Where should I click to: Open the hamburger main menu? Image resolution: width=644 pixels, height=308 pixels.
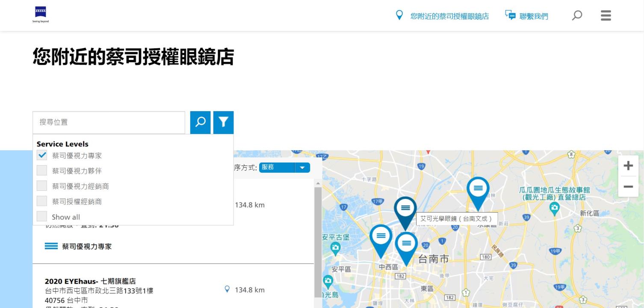(606, 16)
